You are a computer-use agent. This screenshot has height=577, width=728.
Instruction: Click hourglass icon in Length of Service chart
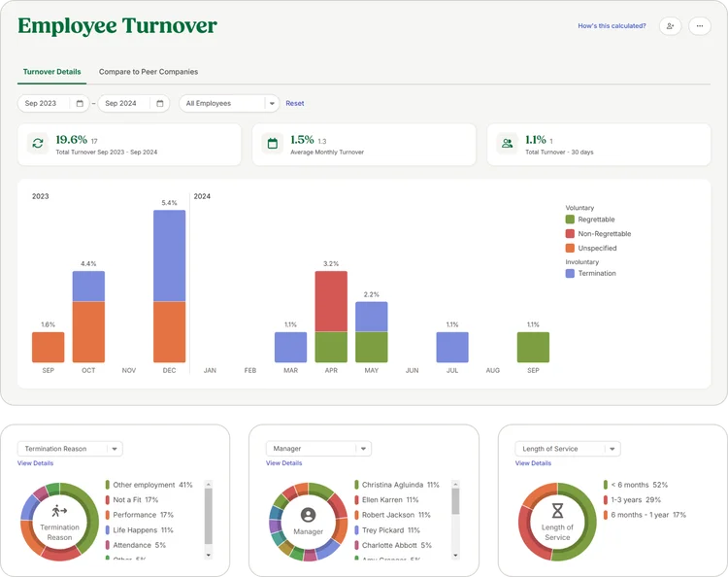pyautogui.click(x=557, y=508)
